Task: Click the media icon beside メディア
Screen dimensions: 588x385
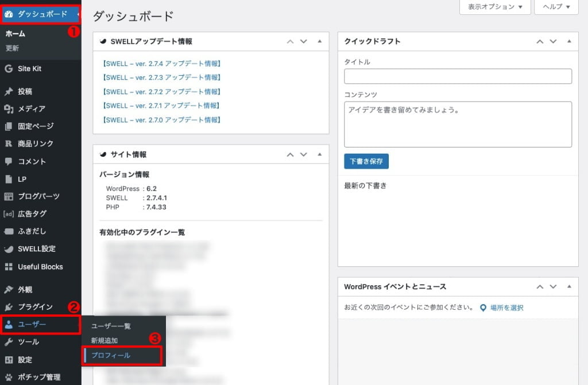Action: point(9,108)
